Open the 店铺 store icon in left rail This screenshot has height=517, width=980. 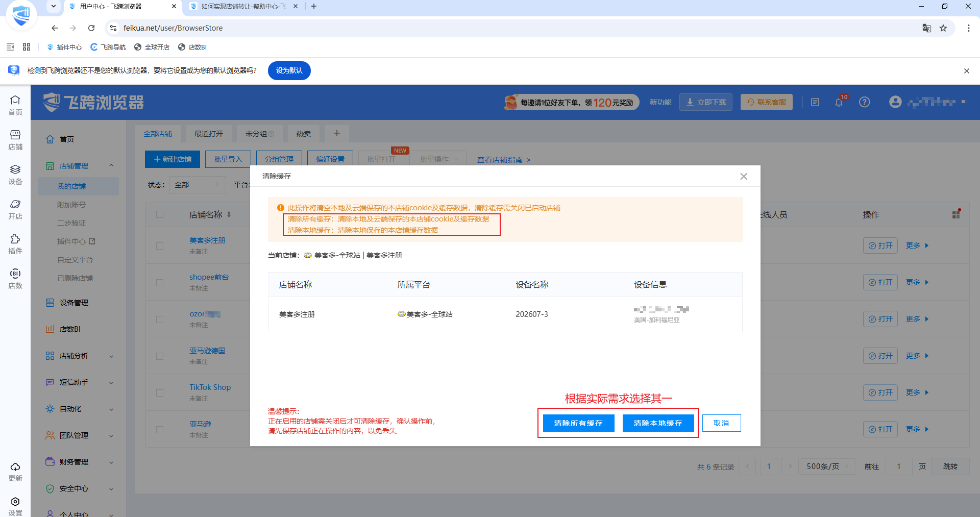click(x=15, y=140)
